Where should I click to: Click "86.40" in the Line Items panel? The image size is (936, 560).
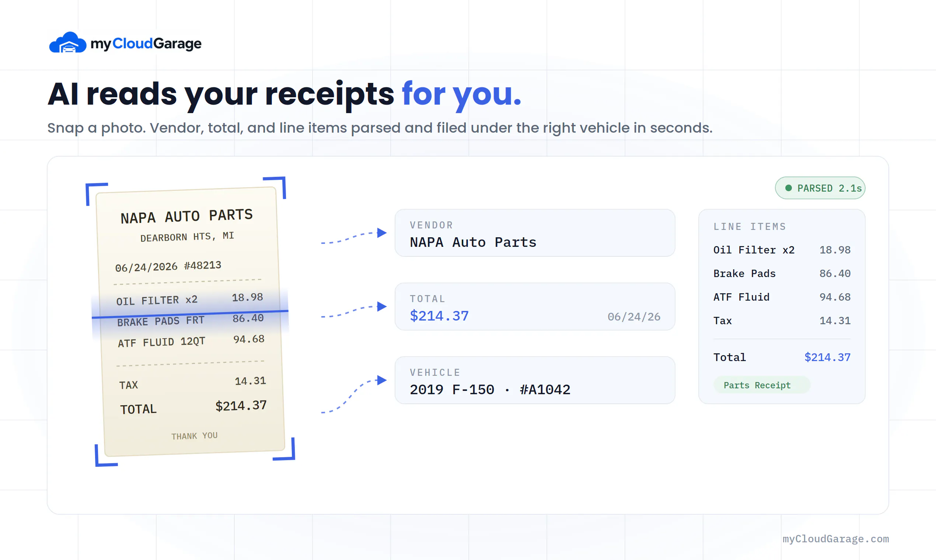[835, 274]
